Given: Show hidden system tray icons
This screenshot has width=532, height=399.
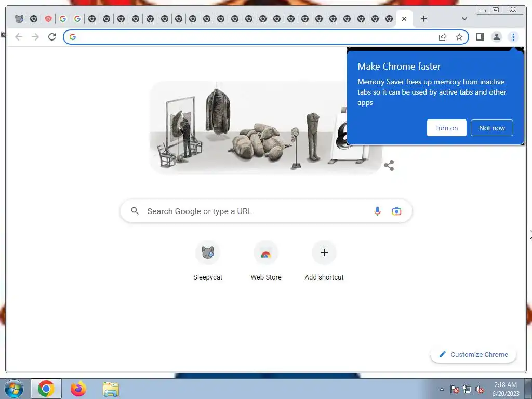Looking at the screenshot, I should coord(442,389).
